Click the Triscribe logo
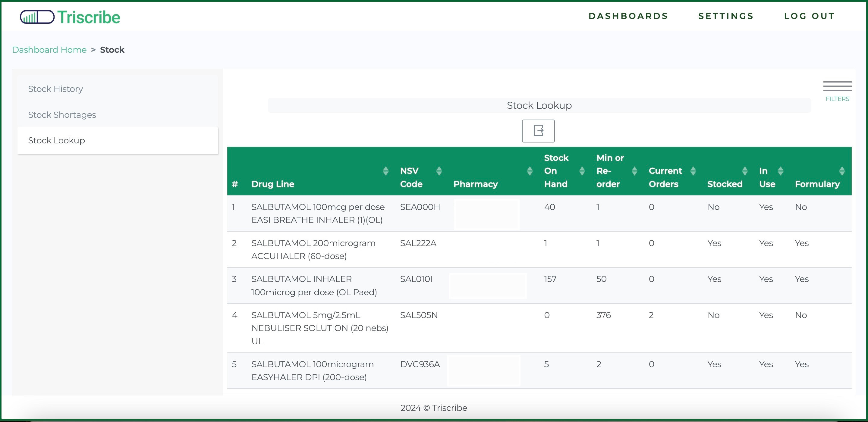 pos(70,17)
